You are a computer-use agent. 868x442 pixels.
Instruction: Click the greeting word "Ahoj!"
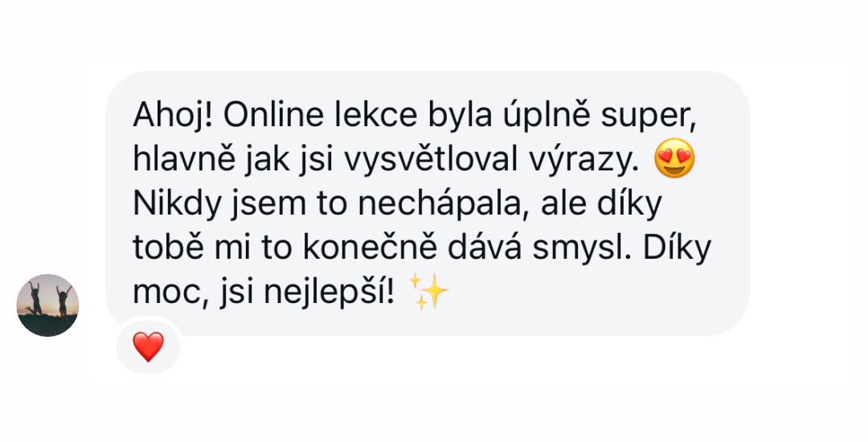[x=173, y=117]
